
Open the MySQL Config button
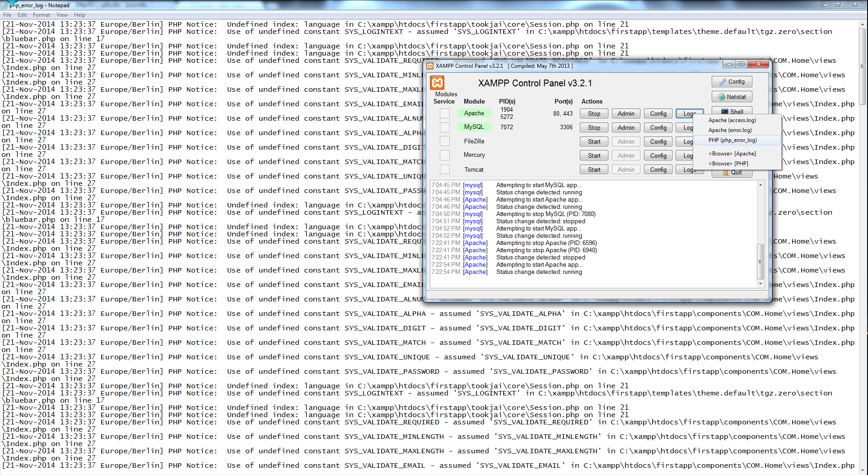pyautogui.click(x=658, y=128)
